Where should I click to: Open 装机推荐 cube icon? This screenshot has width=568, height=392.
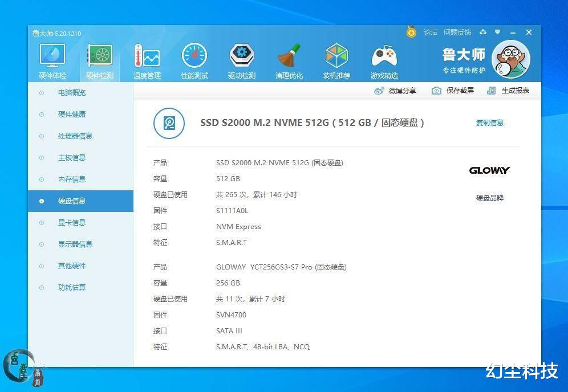[x=336, y=61]
